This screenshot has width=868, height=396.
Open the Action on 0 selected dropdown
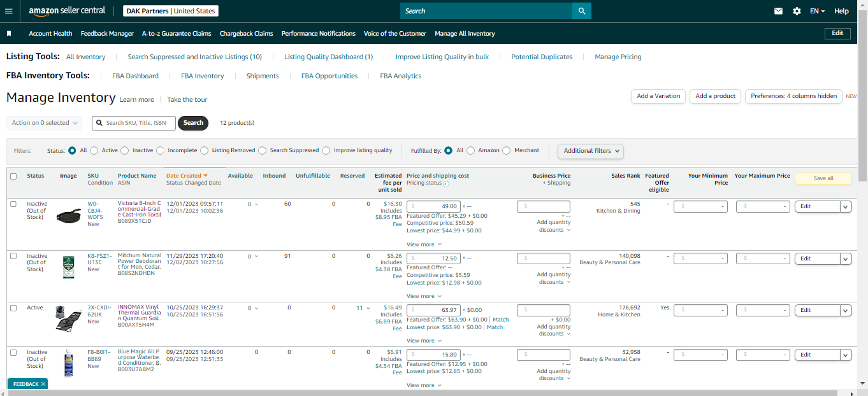point(44,123)
